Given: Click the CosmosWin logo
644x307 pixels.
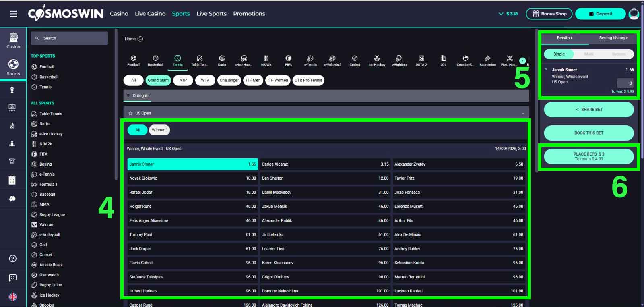Looking at the screenshot, I should [66, 14].
